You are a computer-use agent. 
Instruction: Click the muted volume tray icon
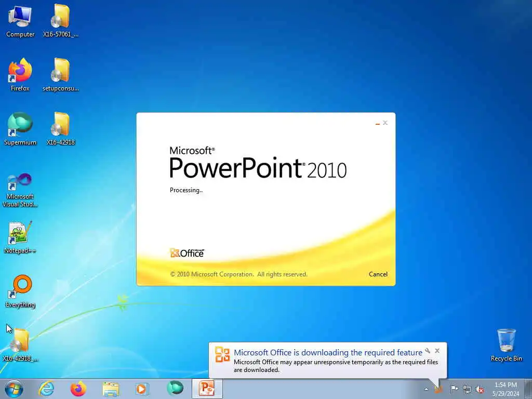pyautogui.click(x=480, y=389)
